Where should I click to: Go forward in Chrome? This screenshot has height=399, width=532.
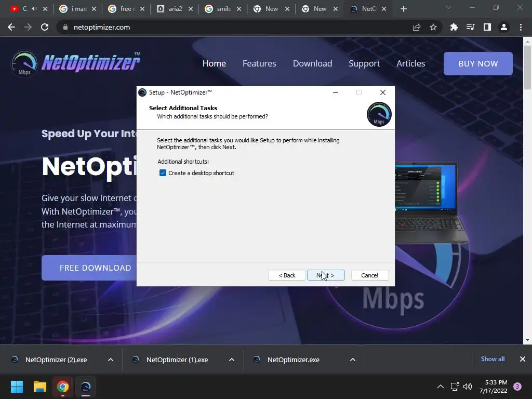point(28,27)
